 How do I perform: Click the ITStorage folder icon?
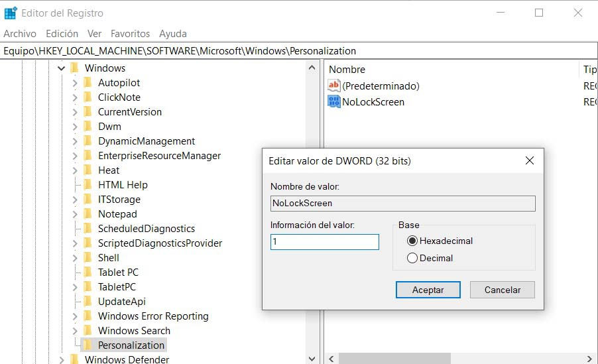(x=88, y=199)
